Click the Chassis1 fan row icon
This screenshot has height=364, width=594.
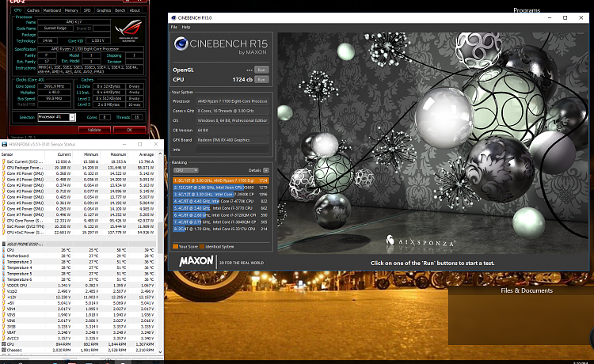4,350
